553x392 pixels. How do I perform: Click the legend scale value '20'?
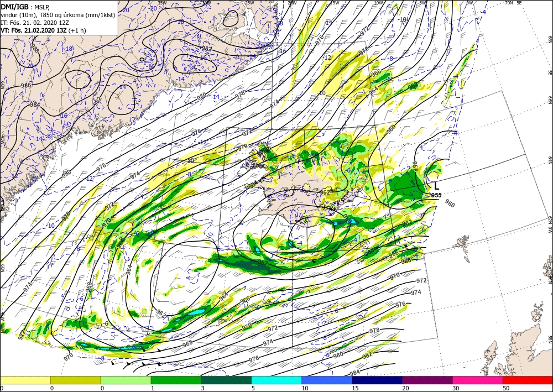click(405, 388)
